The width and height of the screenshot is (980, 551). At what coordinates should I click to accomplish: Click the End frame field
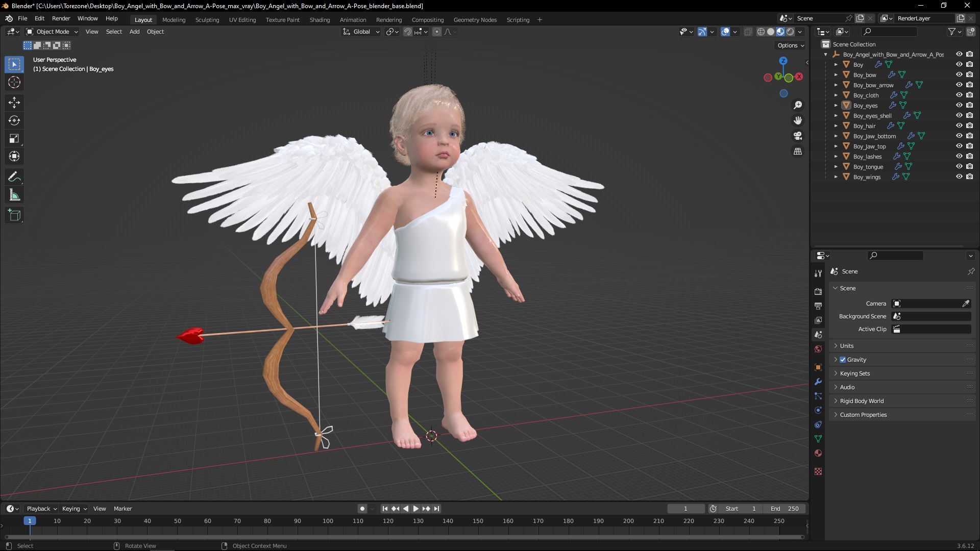pyautogui.click(x=785, y=509)
